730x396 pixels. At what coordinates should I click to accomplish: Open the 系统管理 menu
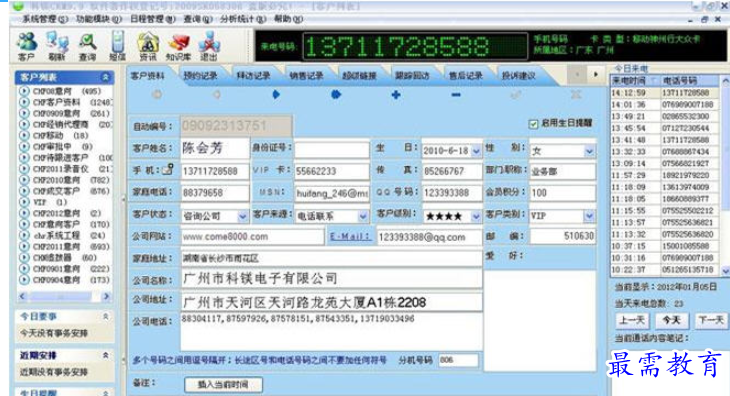(x=45, y=19)
